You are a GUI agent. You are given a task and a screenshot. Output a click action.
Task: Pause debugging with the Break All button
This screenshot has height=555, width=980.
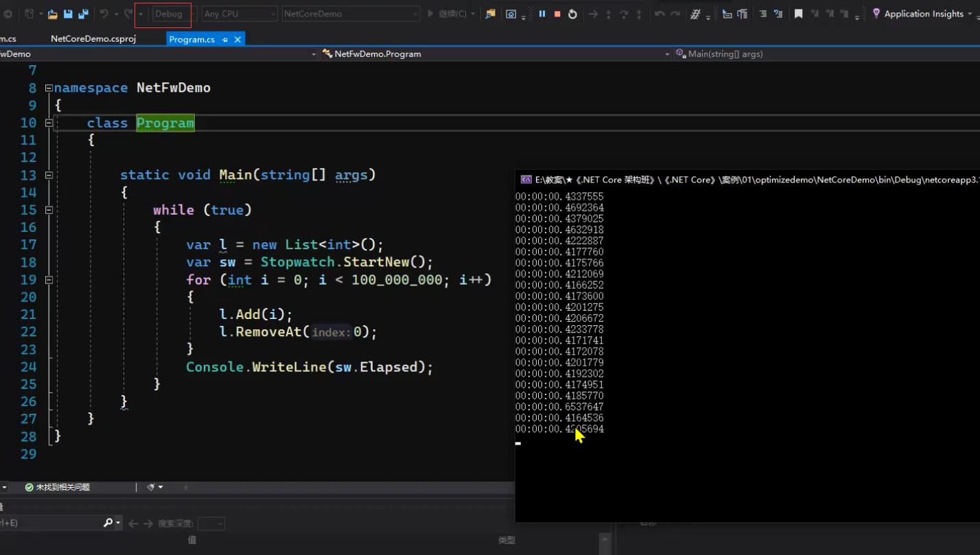pos(542,14)
